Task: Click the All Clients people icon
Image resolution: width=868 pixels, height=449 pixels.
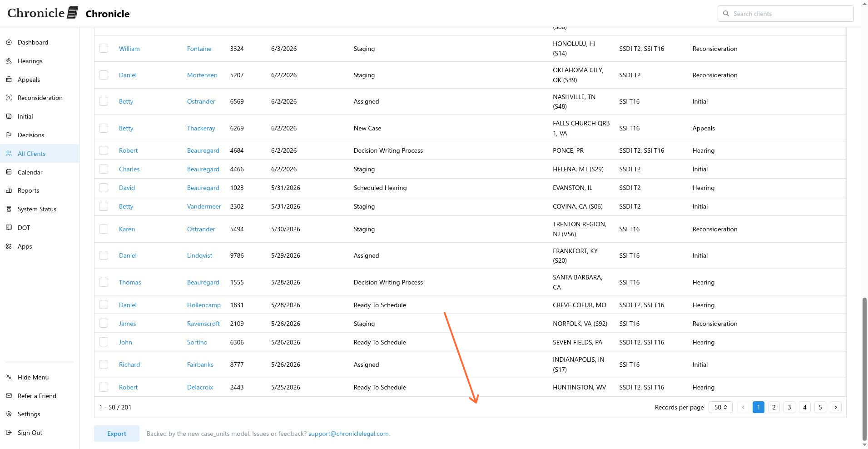Action: pyautogui.click(x=9, y=154)
